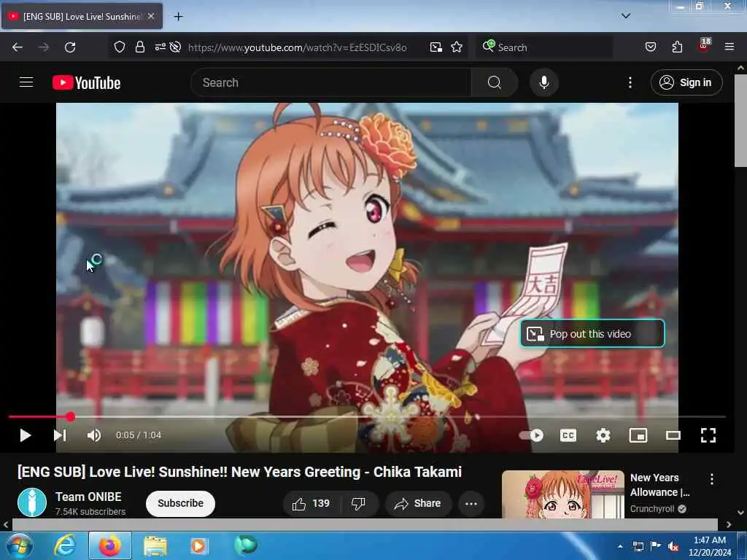Click Firefox taskbar button

pyautogui.click(x=110, y=545)
